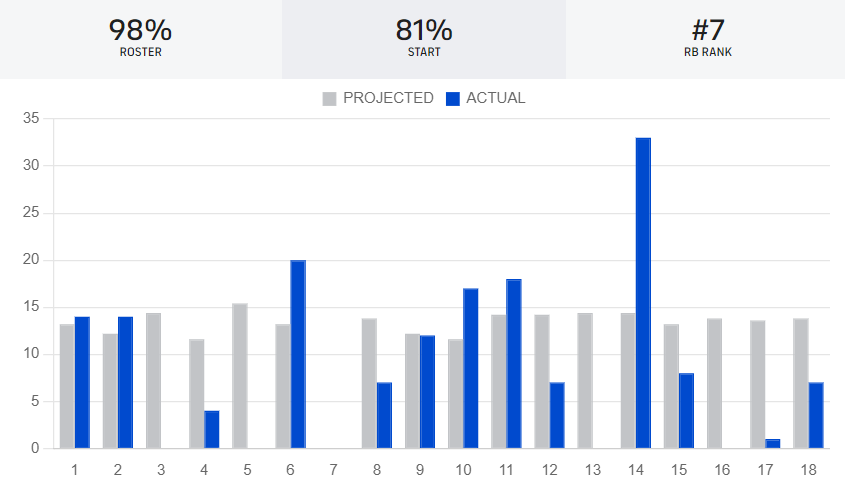Image resolution: width=845 pixels, height=501 pixels.
Task: Click the tiny week 17 actual bar
Action: (773, 444)
